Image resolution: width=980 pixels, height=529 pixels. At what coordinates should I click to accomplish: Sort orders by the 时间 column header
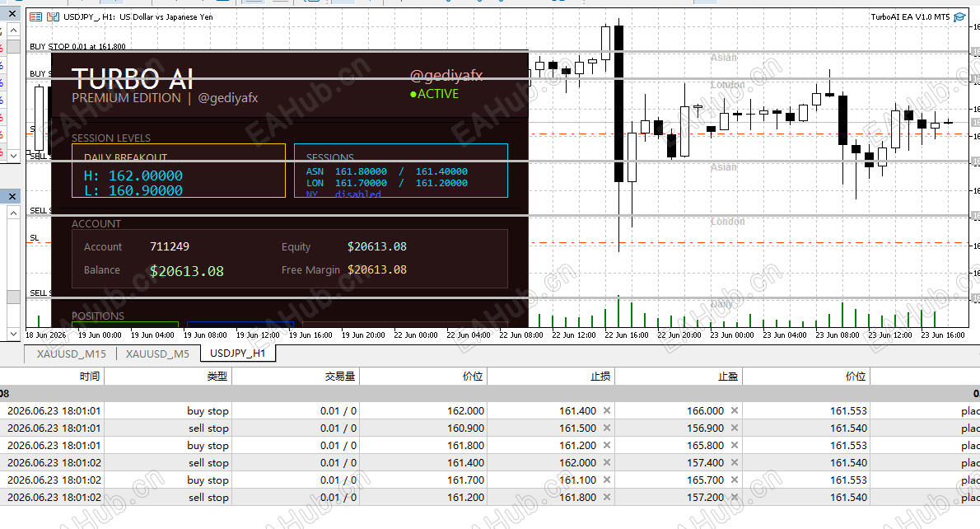(52, 376)
